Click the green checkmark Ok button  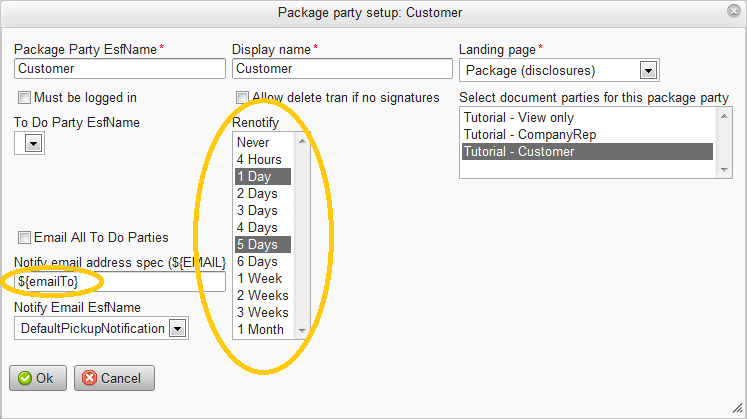[x=38, y=378]
